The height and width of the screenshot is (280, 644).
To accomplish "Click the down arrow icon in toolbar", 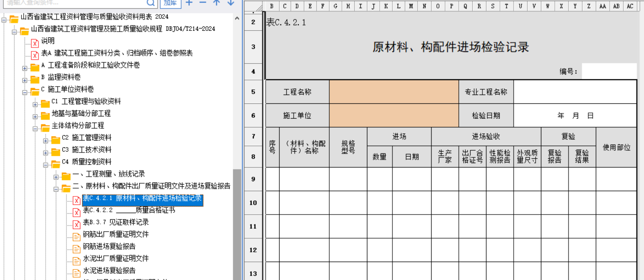I will coord(230,3).
